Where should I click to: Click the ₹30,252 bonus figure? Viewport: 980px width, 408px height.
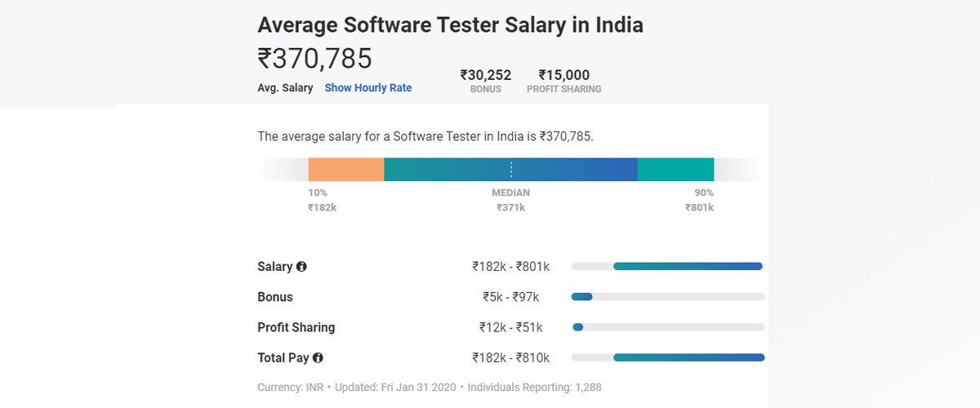[486, 75]
